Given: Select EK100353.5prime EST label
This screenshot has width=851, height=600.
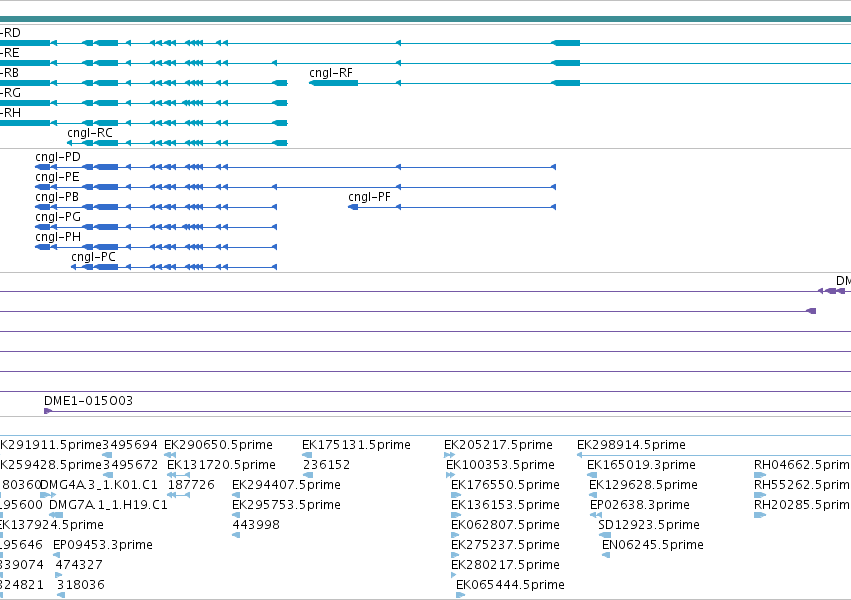Looking at the screenshot, I should [500, 465].
